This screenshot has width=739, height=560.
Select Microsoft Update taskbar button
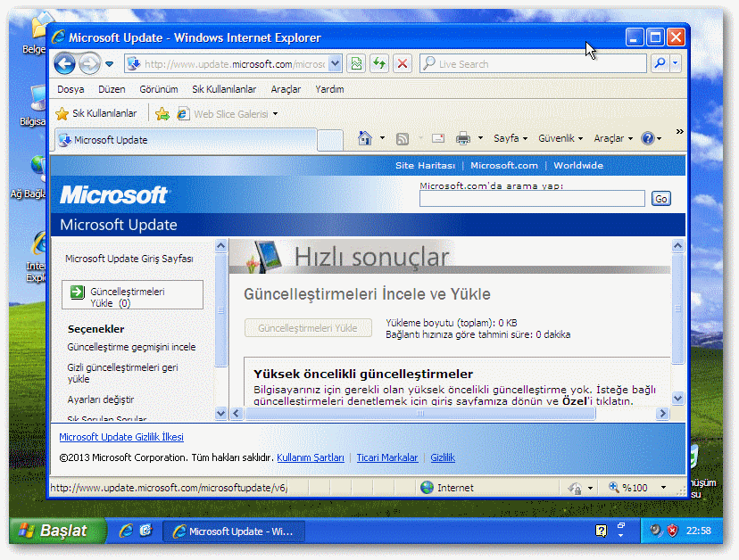[234, 531]
